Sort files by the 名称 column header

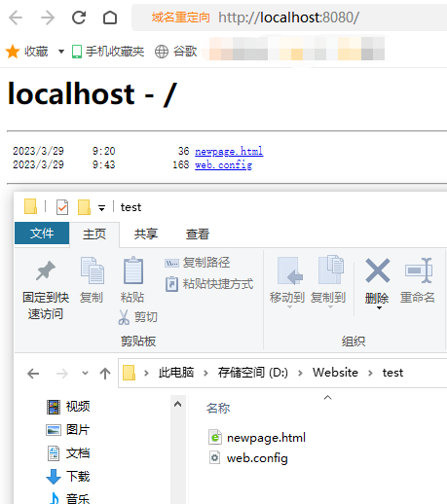[x=218, y=408]
